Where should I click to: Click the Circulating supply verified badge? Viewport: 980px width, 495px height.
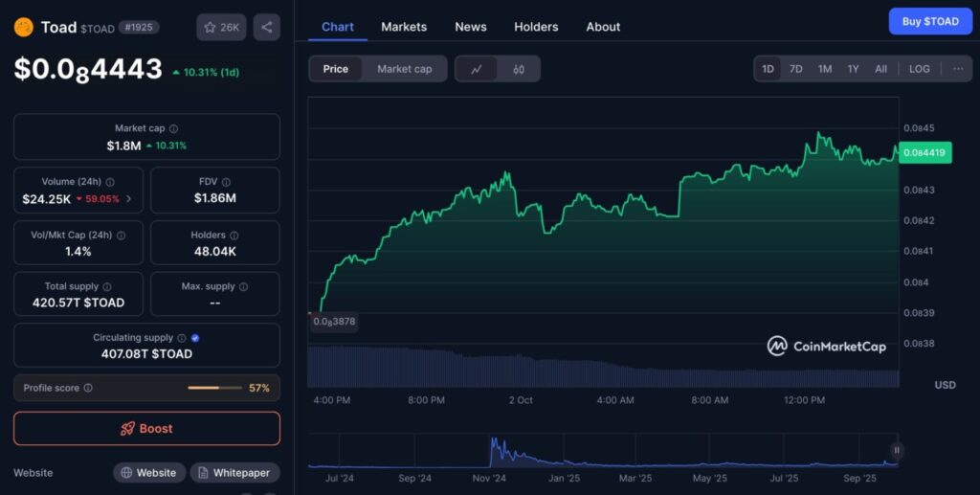click(195, 338)
